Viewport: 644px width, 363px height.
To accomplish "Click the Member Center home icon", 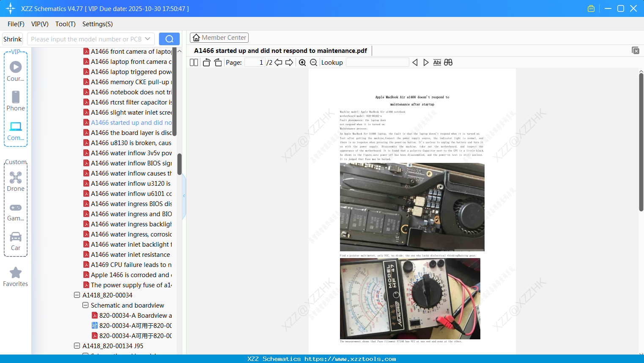I will point(196,38).
